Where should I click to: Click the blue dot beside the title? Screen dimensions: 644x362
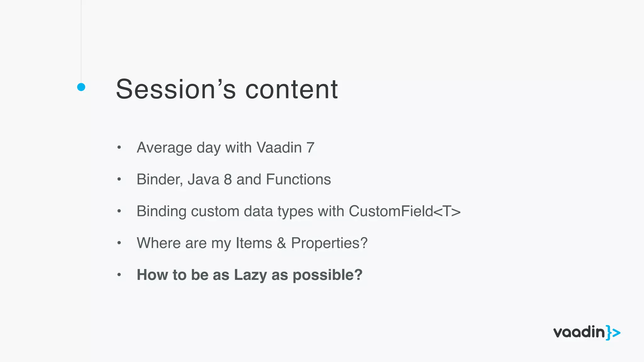(81, 87)
